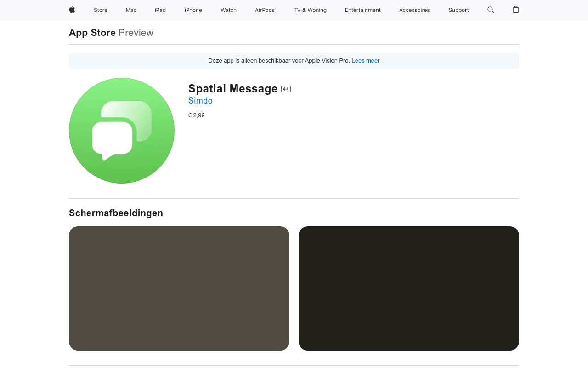The image size is (588, 368).
Task: Click the Preview text beside App Store
Action: pos(136,33)
